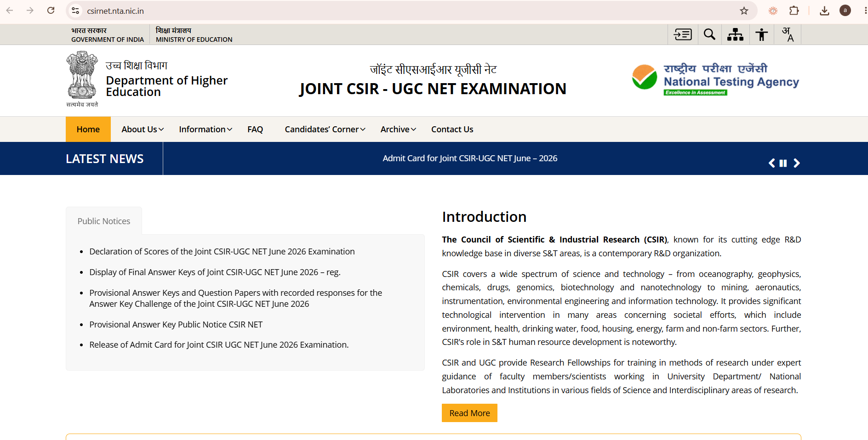Switch language with Hindi-English icon
This screenshot has width=868, height=440.
[x=788, y=34]
